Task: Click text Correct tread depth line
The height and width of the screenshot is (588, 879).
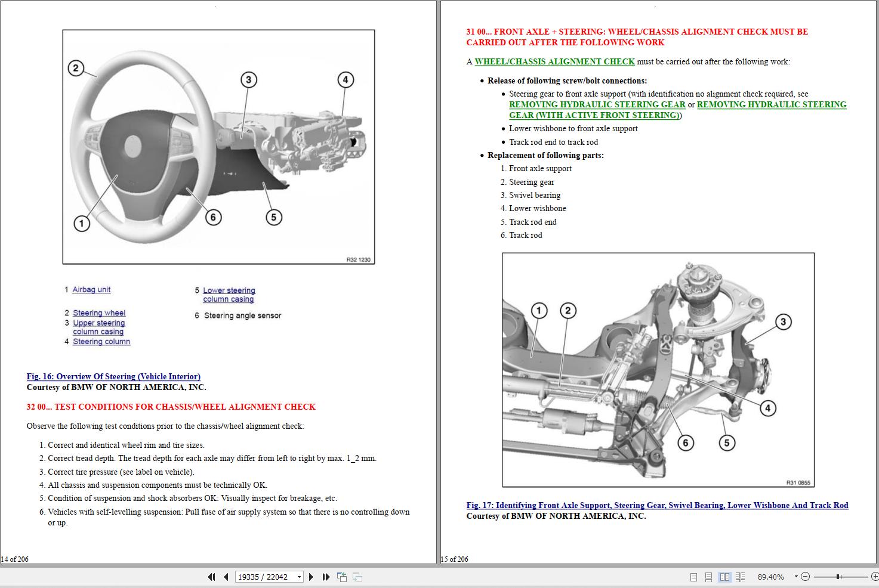Action: 212,458
